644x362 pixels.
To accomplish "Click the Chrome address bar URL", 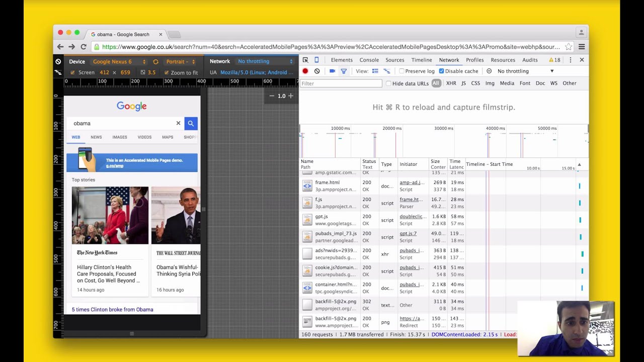I will [x=331, y=47].
